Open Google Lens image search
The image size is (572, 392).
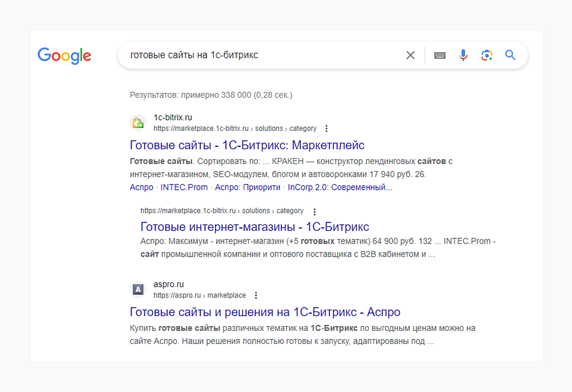click(486, 55)
